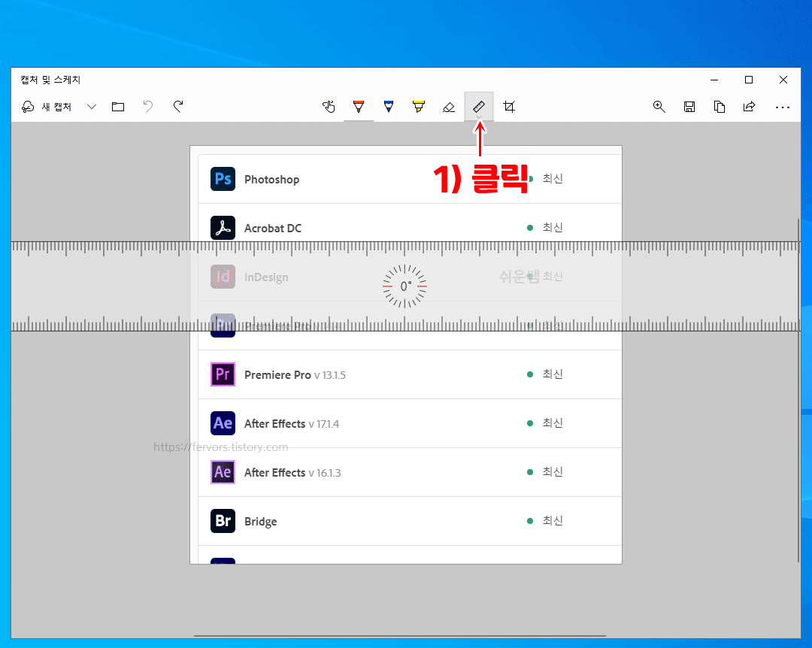The width and height of the screenshot is (812, 648).
Task: Minimize the Snip & Sketch window
Action: pyautogui.click(x=714, y=80)
